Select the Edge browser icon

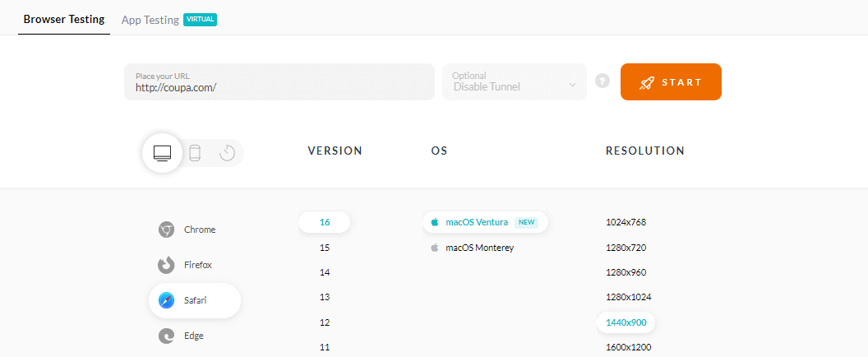166,336
